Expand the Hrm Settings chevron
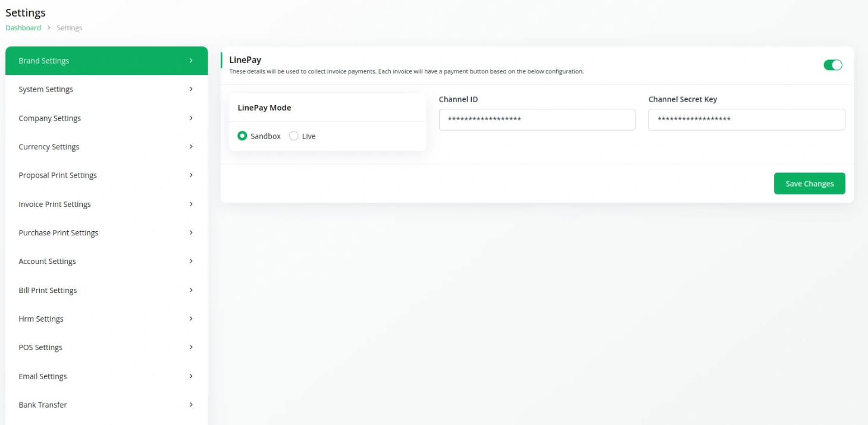Image resolution: width=868 pixels, height=425 pixels. pos(191,319)
